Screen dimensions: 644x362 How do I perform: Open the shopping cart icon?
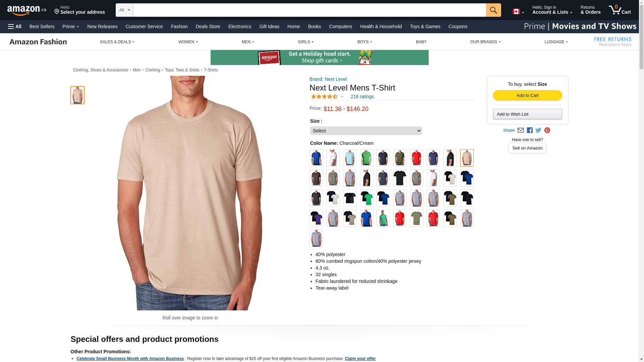[x=620, y=10]
